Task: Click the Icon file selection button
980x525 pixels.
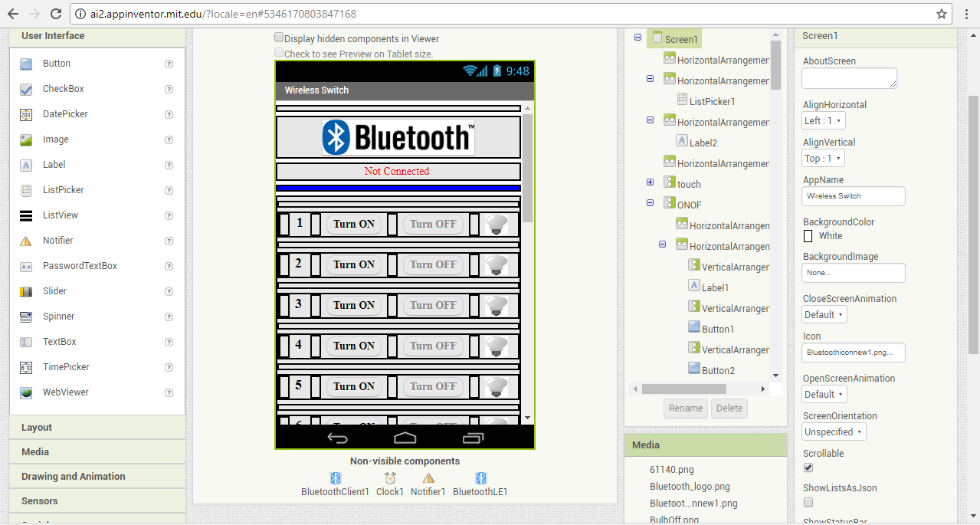Action: click(854, 353)
